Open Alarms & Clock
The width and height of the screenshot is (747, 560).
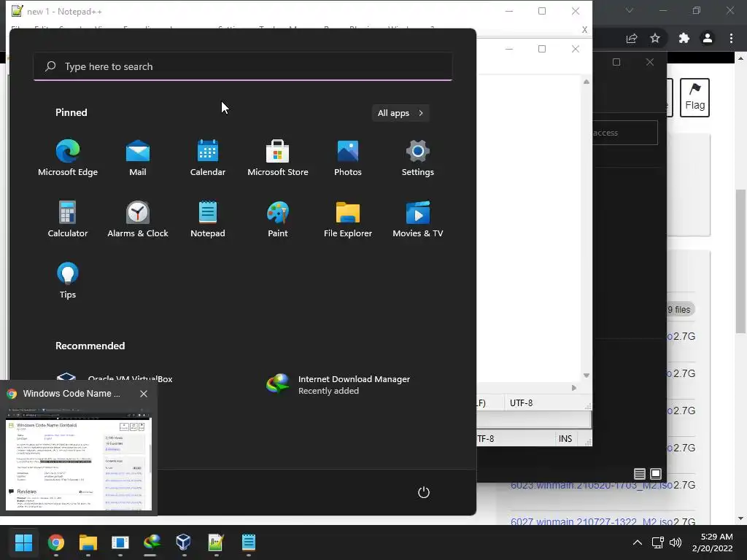tap(138, 219)
